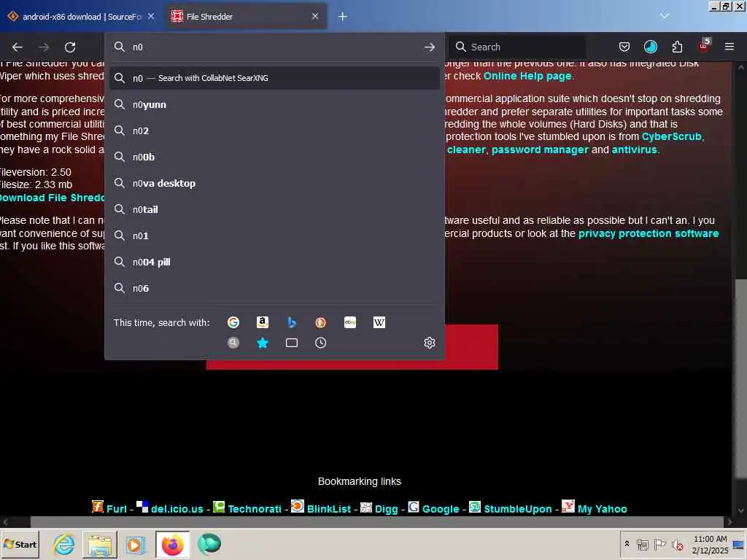Image resolution: width=747 pixels, height=560 pixels.
Task: Choose the 'n01' suggestion
Action: [x=274, y=236]
